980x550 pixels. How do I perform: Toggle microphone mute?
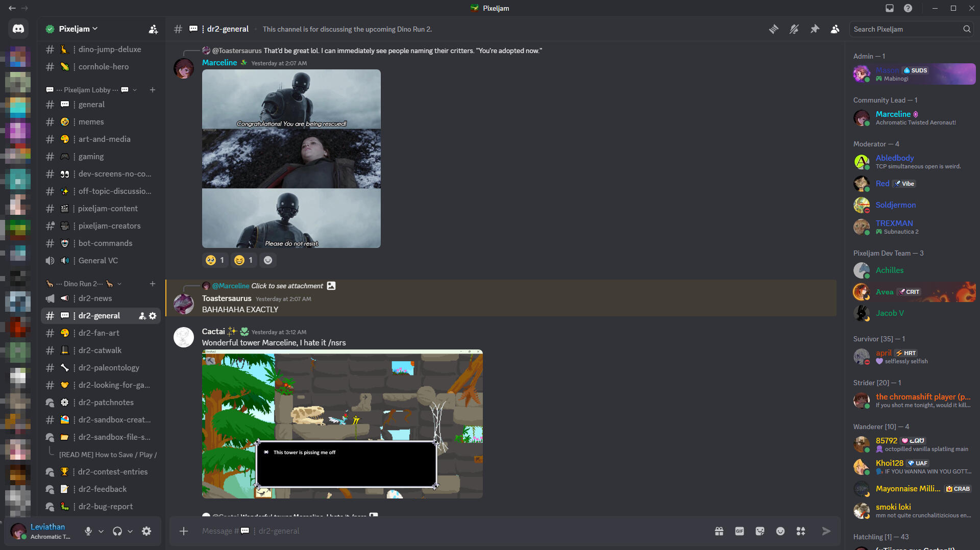pyautogui.click(x=88, y=531)
